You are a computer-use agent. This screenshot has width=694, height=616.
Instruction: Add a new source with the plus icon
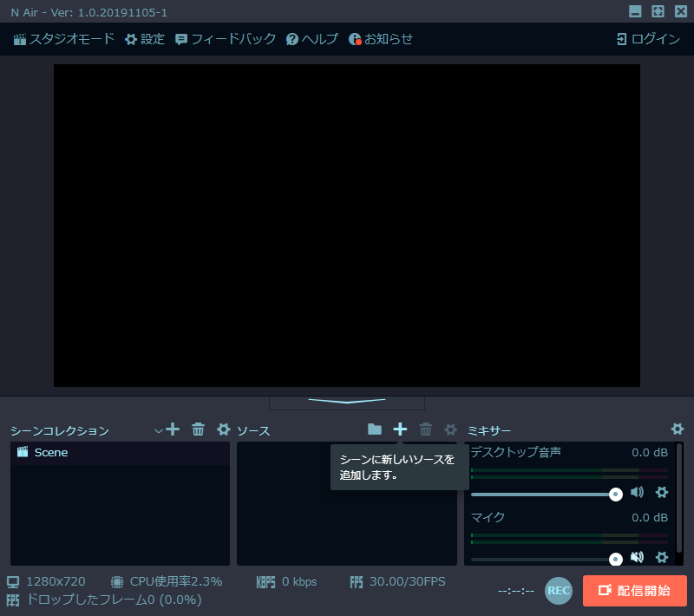[x=399, y=429]
